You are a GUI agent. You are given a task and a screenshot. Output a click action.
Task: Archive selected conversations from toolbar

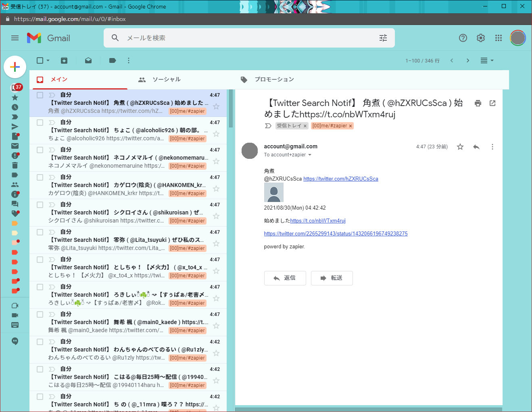pos(64,60)
